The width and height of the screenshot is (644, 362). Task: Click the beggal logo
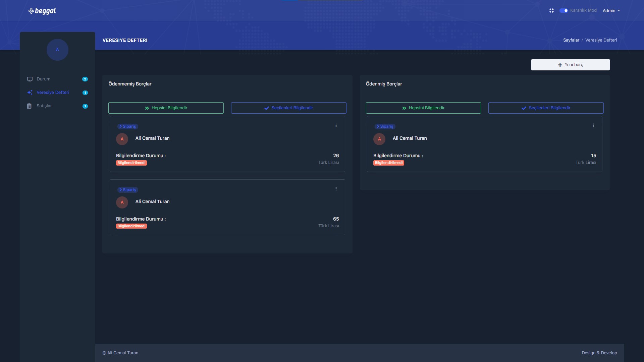point(42,11)
